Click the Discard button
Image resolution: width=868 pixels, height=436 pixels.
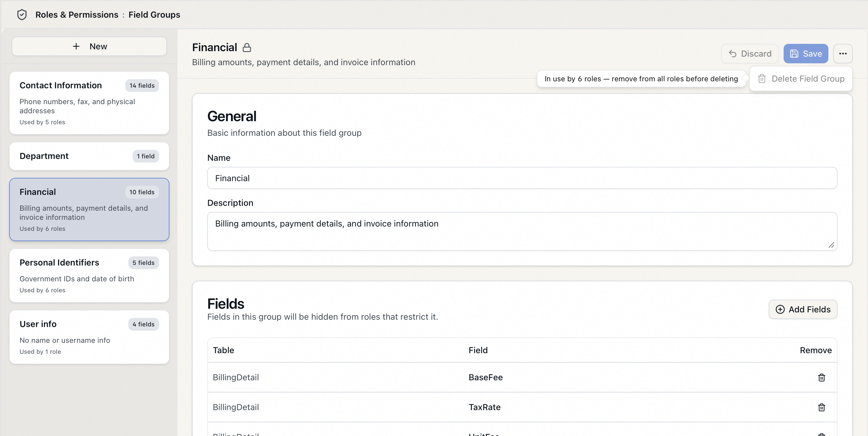[750, 54]
